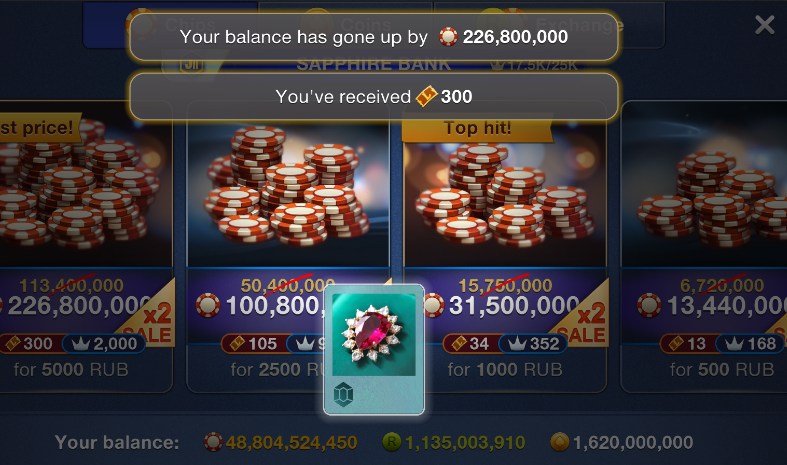The width and height of the screenshot is (787, 465).
Task: Tap the Top hit! ribbon label
Action: pyautogui.click(x=477, y=129)
